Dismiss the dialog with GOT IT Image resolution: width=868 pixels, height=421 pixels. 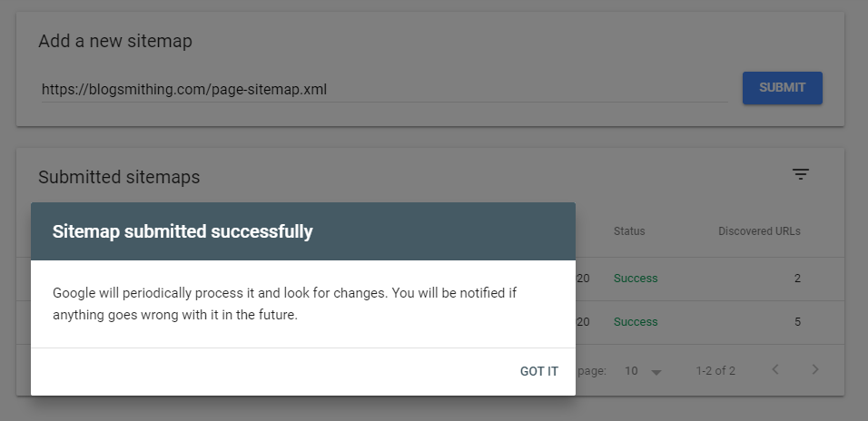click(x=539, y=371)
